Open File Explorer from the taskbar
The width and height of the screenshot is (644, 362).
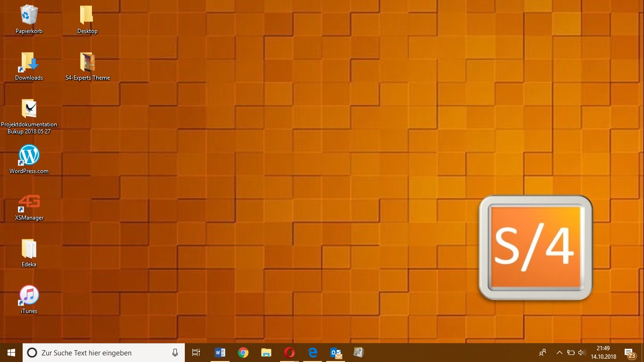tap(266, 353)
